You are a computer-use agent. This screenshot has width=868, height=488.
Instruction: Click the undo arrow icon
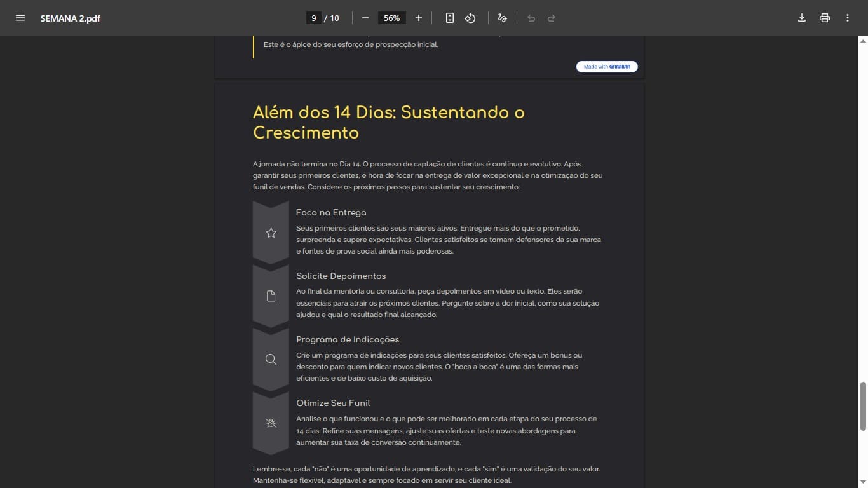pyautogui.click(x=531, y=18)
